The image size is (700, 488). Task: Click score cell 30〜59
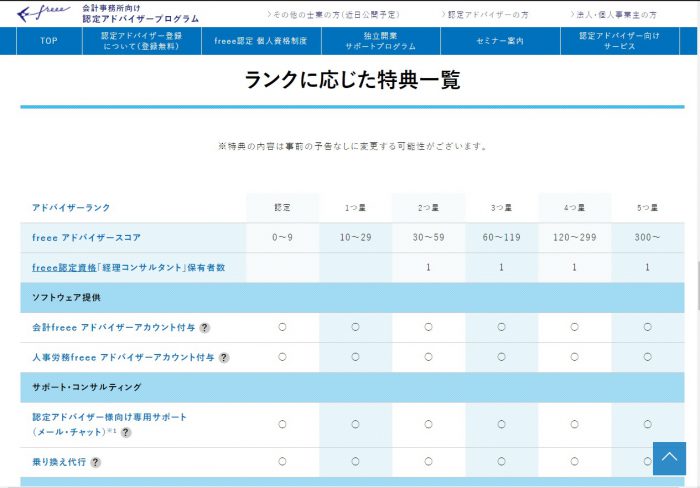coord(429,238)
